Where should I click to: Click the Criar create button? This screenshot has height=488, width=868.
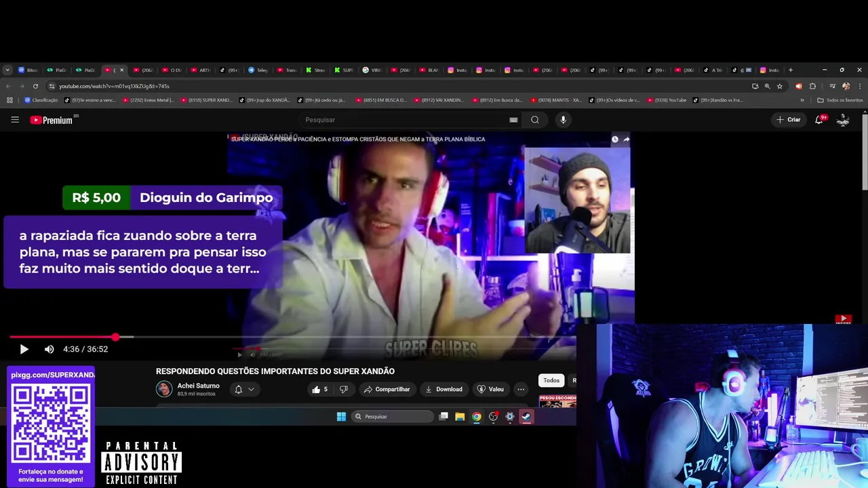(789, 119)
